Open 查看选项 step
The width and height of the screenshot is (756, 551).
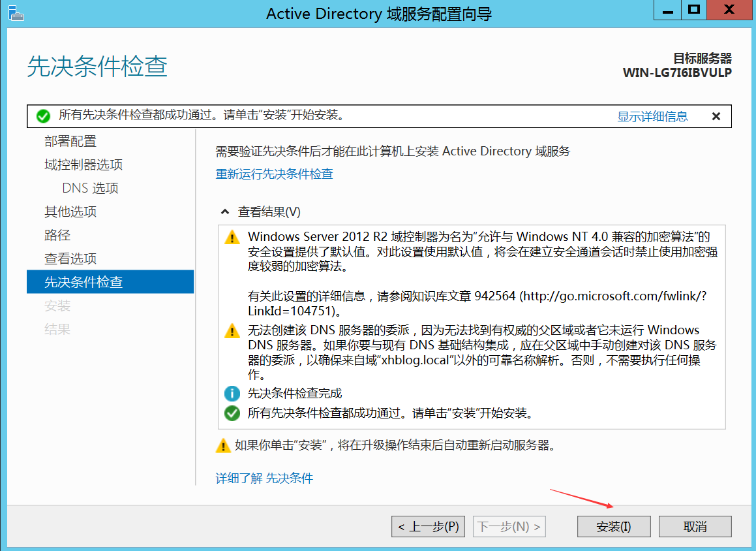pos(70,259)
